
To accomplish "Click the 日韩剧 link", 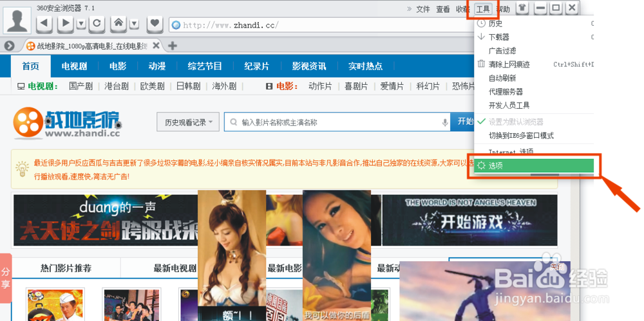I will (x=188, y=86).
